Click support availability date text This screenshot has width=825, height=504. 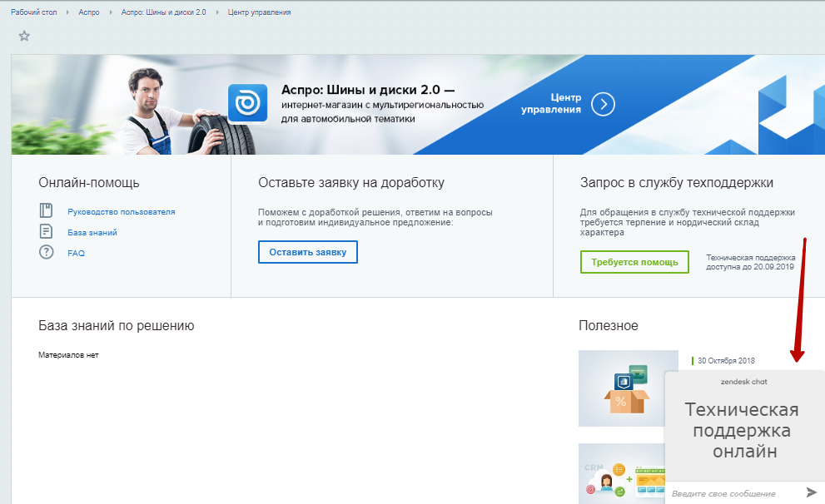(750, 262)
